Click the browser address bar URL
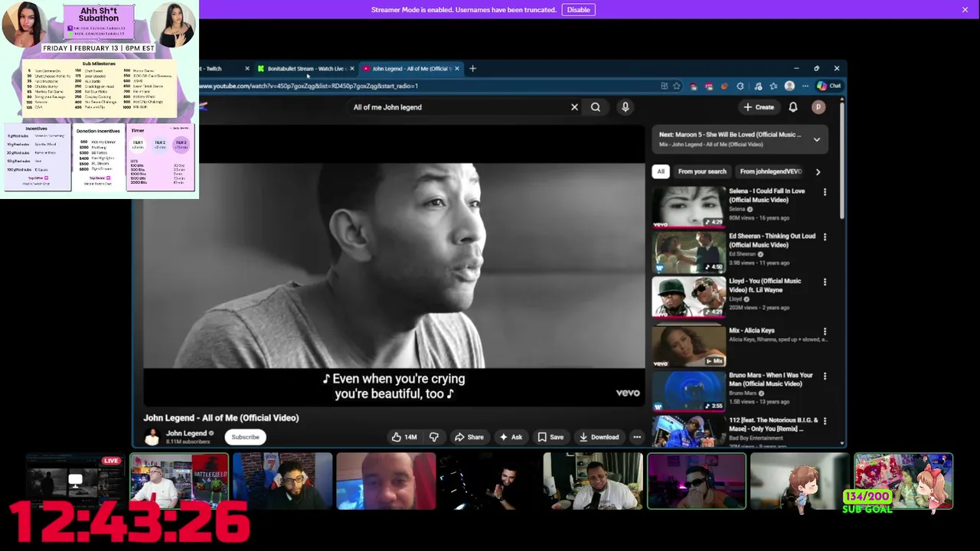The width and height of the screenshot is (980, 551). click(309, 86)
